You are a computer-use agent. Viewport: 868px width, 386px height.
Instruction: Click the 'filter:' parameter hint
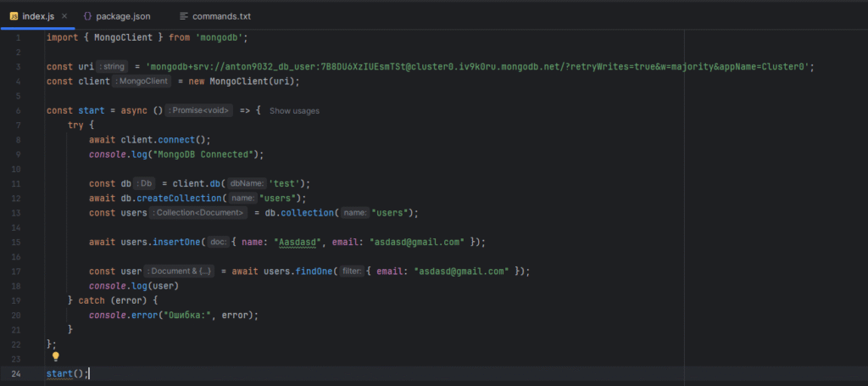352,271
